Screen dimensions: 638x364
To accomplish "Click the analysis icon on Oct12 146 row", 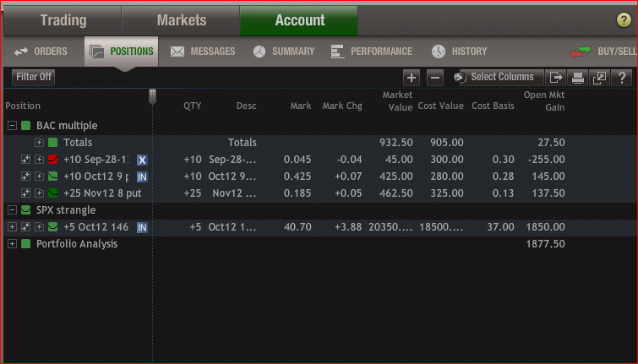I will 25,227.
